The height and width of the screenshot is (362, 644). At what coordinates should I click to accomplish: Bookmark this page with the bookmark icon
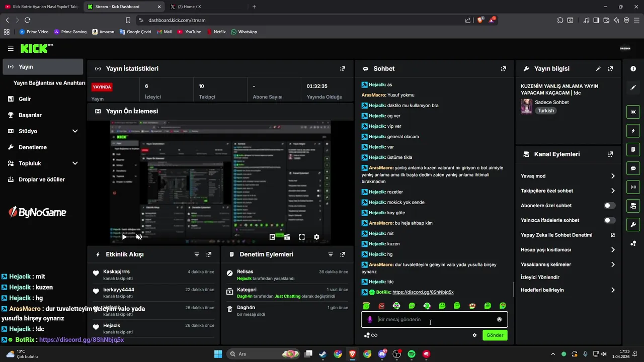[128, 20]
